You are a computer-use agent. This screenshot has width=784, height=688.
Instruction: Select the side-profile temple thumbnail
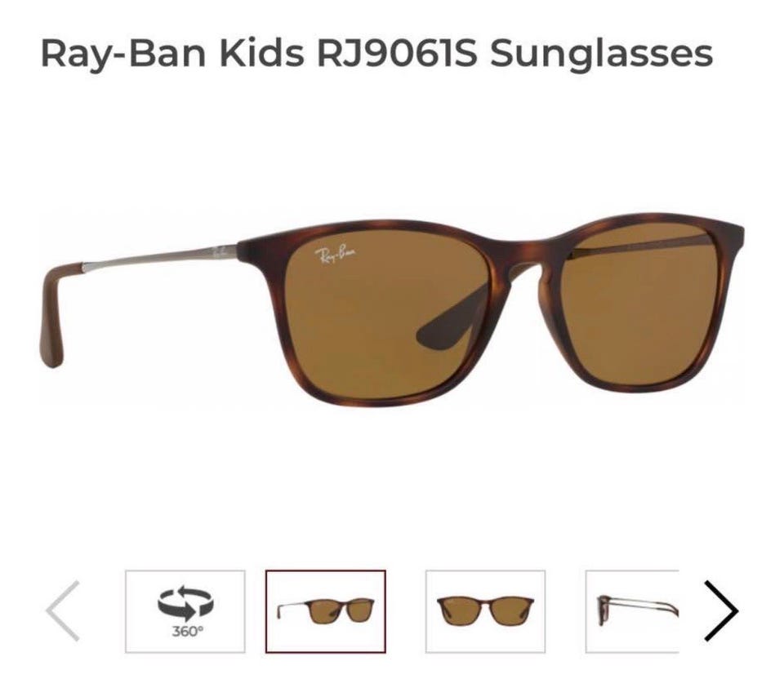[632, 611]
